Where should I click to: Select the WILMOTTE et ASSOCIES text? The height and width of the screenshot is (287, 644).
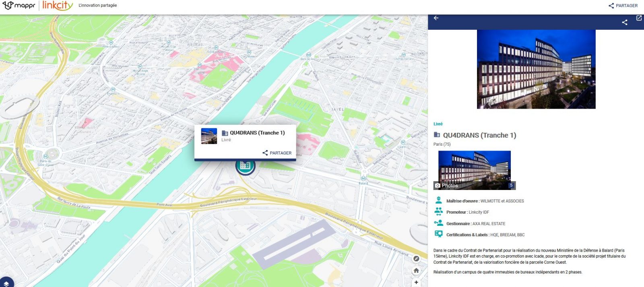coord(502,201)
